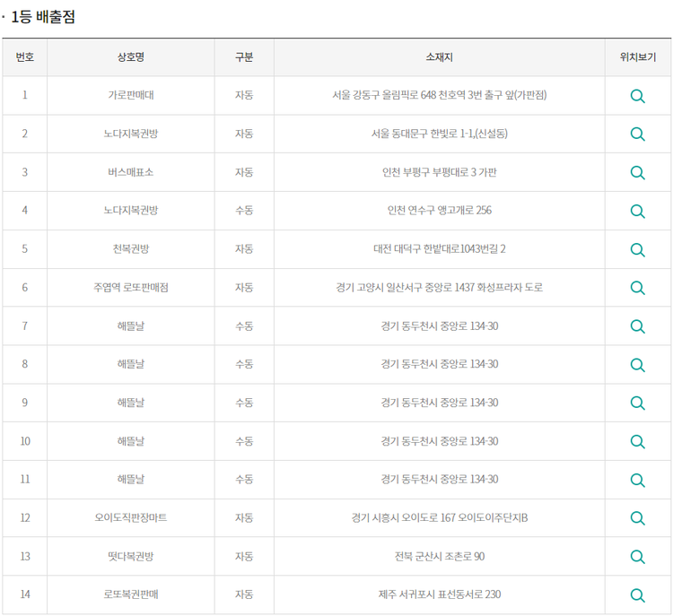
Task: Click magnifier for 주엽역 로또판매점
Action: pos(637,288)
